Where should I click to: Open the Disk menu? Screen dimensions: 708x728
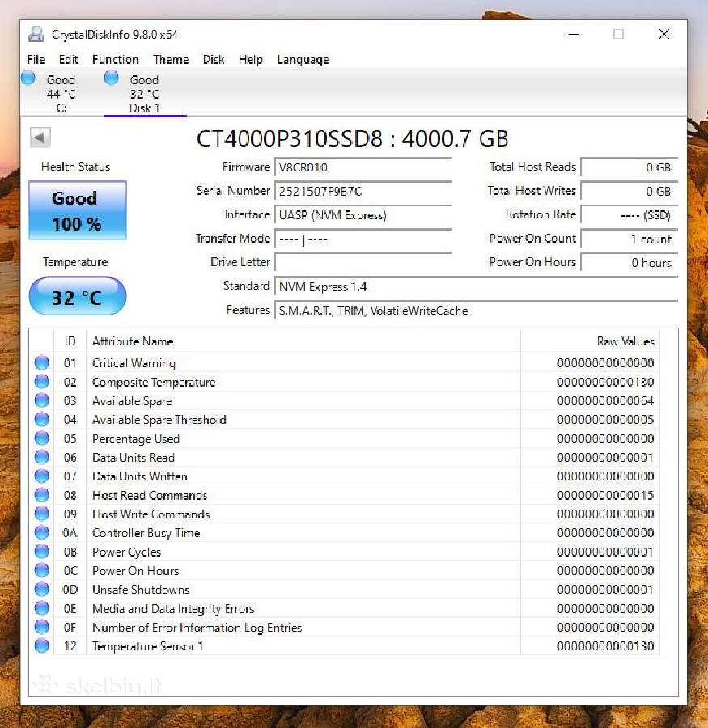coord(214,59)
